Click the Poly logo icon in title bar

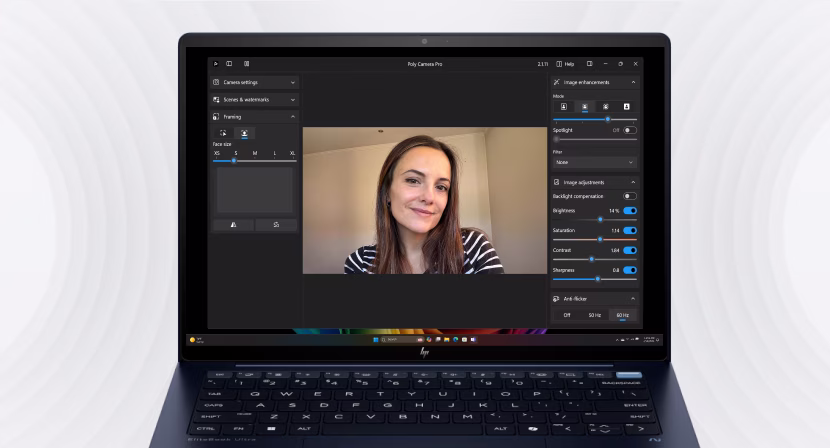pos(216,64)
